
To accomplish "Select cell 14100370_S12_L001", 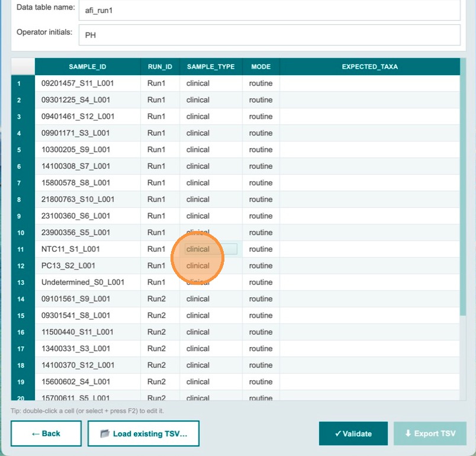I will 88,365.
